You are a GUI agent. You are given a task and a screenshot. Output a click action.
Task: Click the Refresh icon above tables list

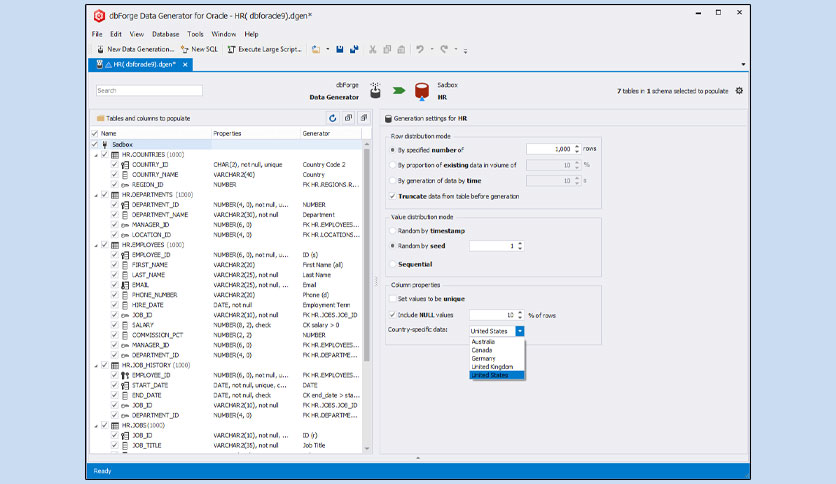[333, 118]
